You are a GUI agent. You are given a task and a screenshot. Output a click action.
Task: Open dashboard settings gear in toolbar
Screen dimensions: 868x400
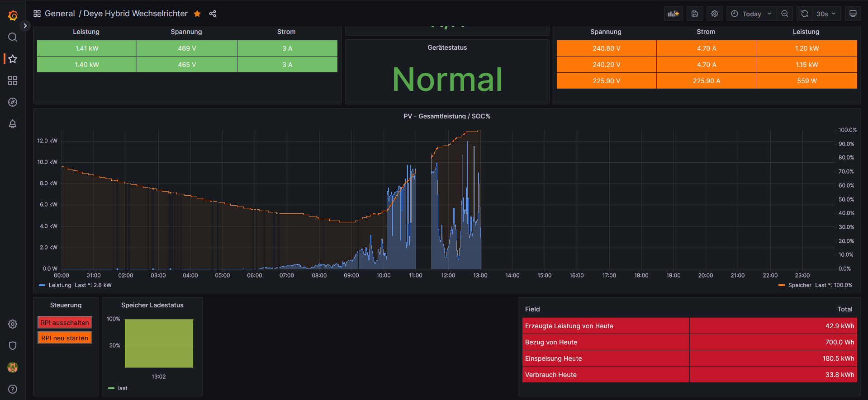[715, 14]
